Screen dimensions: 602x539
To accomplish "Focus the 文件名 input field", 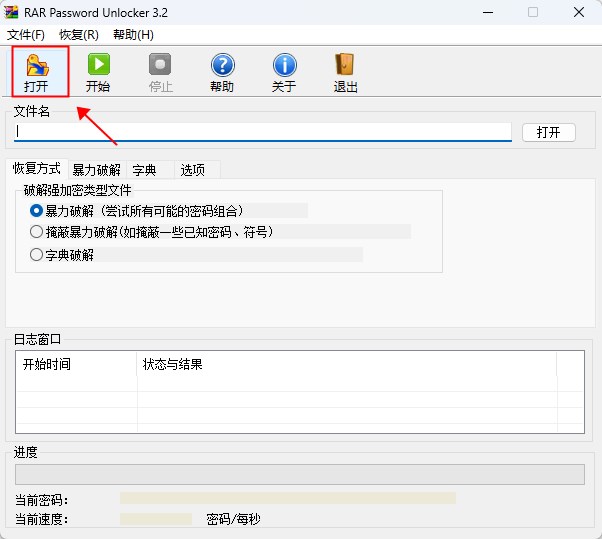I will pyautogui.click(x=263, y=132).
